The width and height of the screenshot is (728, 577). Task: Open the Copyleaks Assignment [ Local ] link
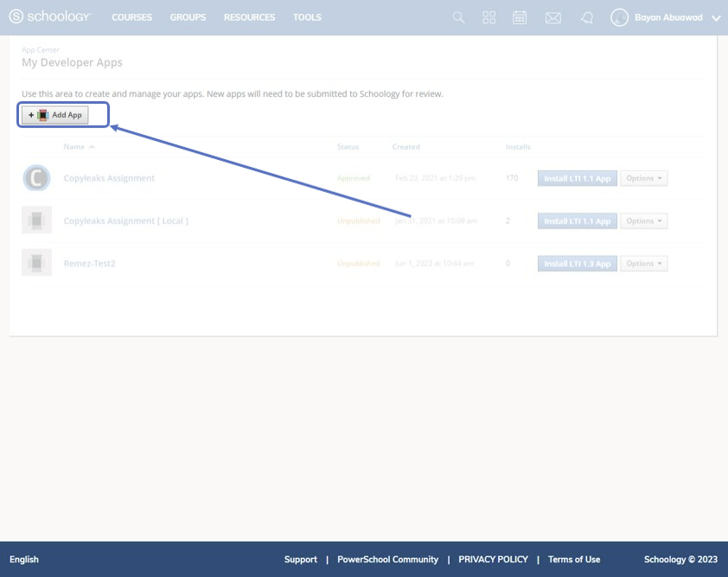126,221
